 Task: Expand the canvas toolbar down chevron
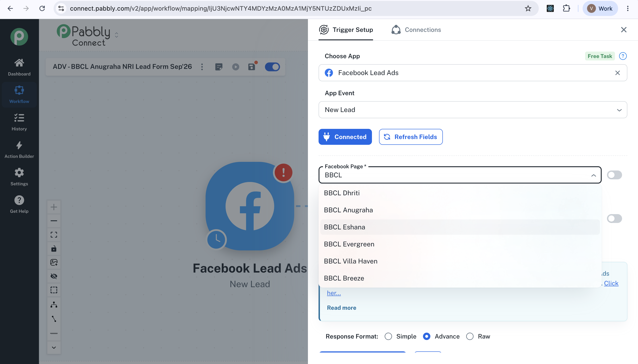(54, 347)
